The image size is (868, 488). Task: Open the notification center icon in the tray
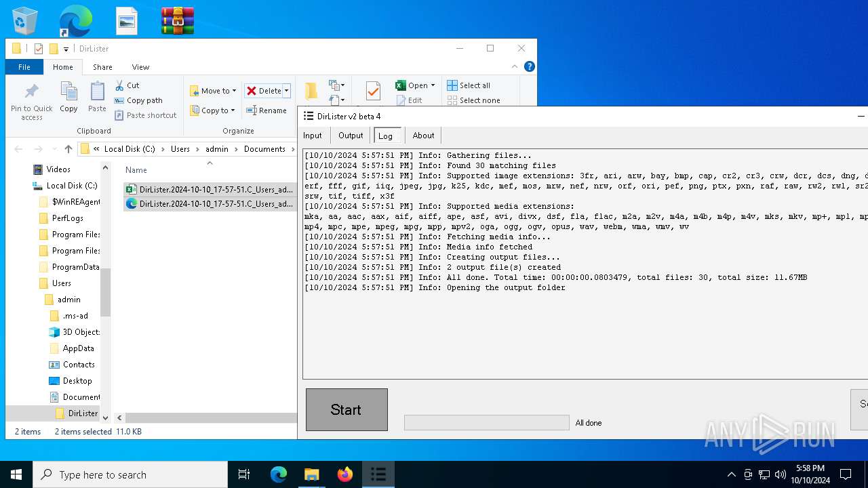tap(846, 474)
